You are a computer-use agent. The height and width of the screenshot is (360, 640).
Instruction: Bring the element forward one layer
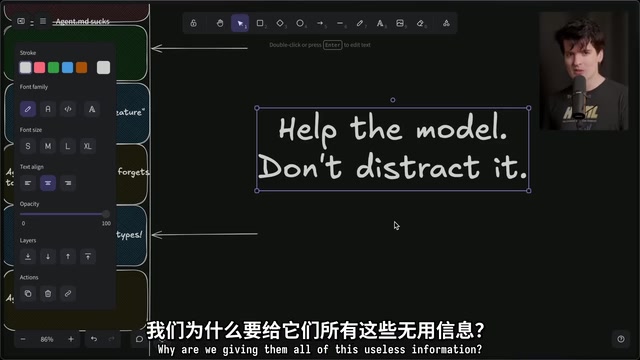[x=68, y=256]
